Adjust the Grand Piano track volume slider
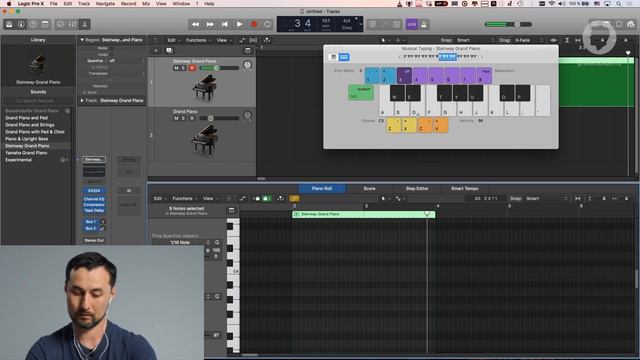Screen dimensions: 640x360 click(219, 118)
